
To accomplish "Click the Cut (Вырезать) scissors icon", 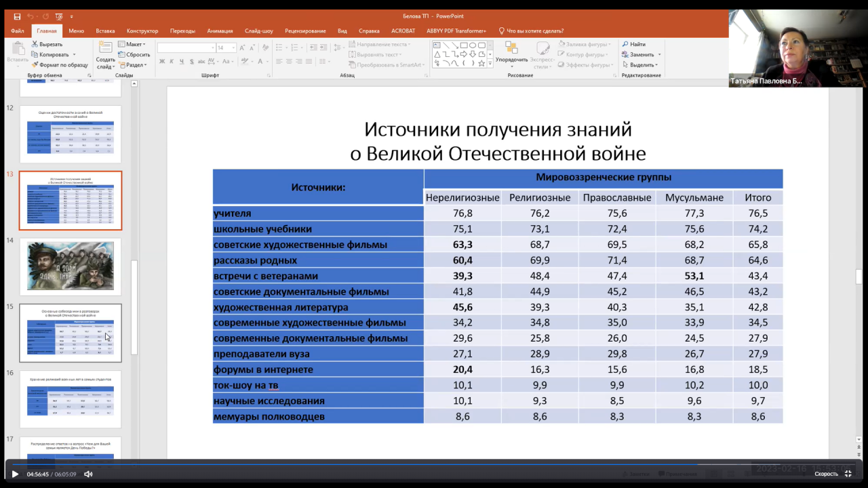I will pyautogui.click(x=34, y=44).
